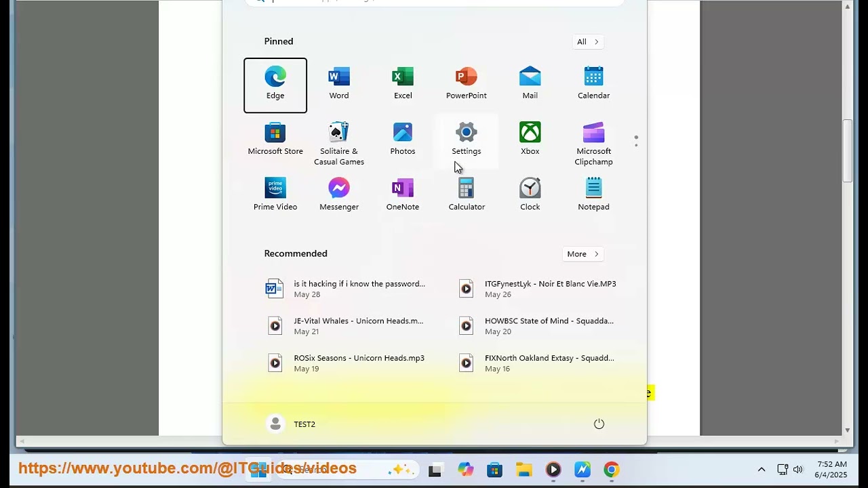The width and height of the screenshot is (868, 488).
Task: Open ITGFynestLyk - Noir Et Blanc Vie.MP3
Action: click(x=538, y=289)
